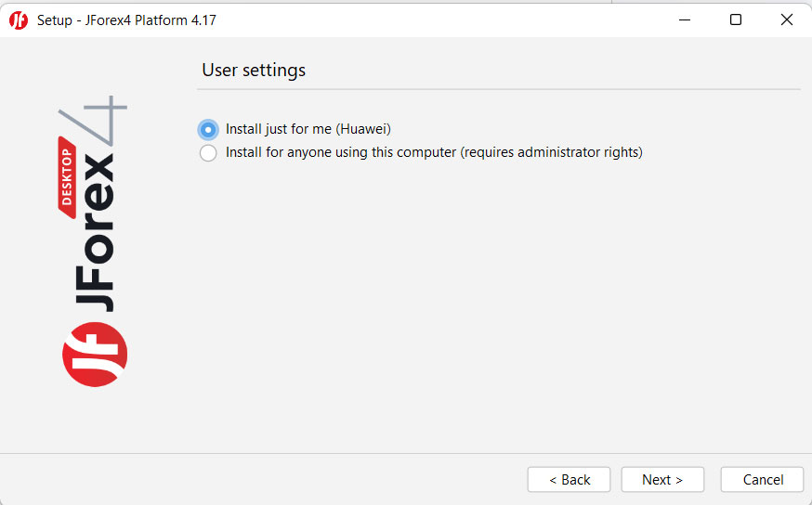The height and width of the screenshot is (505, 812).
Task: Click the 'Setup - JForex4 Platform 4.17' title text
Action: (x=126, y=19)
